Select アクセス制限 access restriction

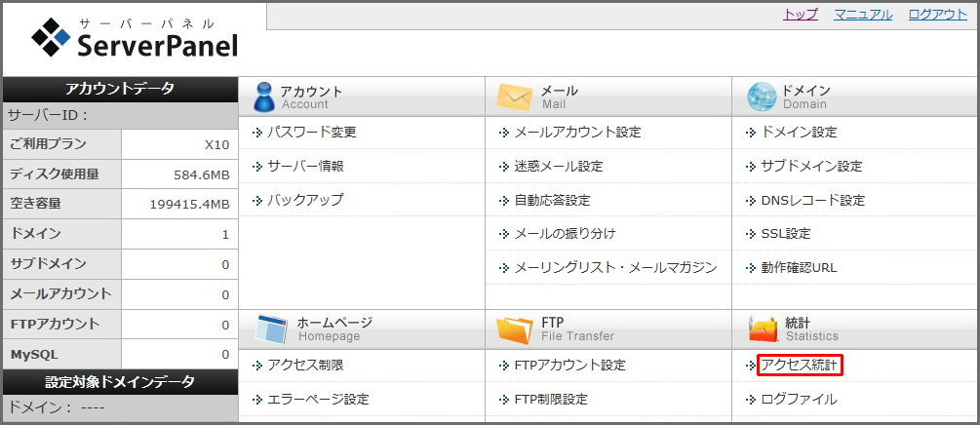coord(304,366)
